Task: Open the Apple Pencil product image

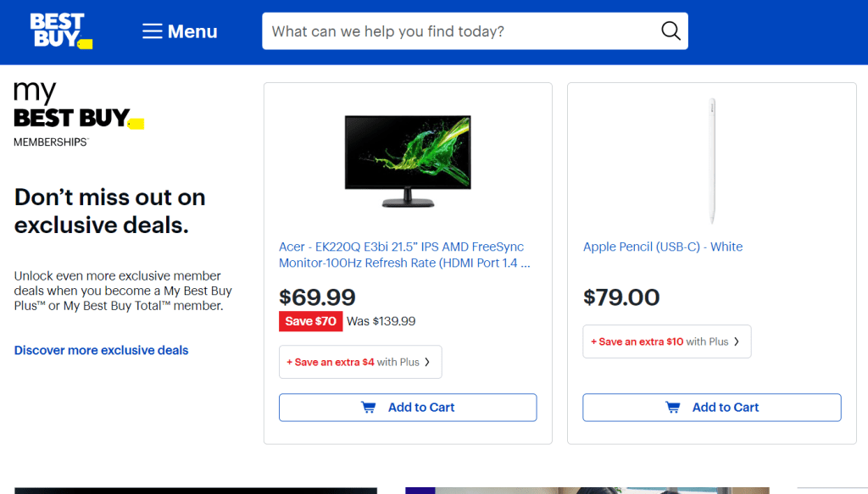Action: (x=712, y=161)
